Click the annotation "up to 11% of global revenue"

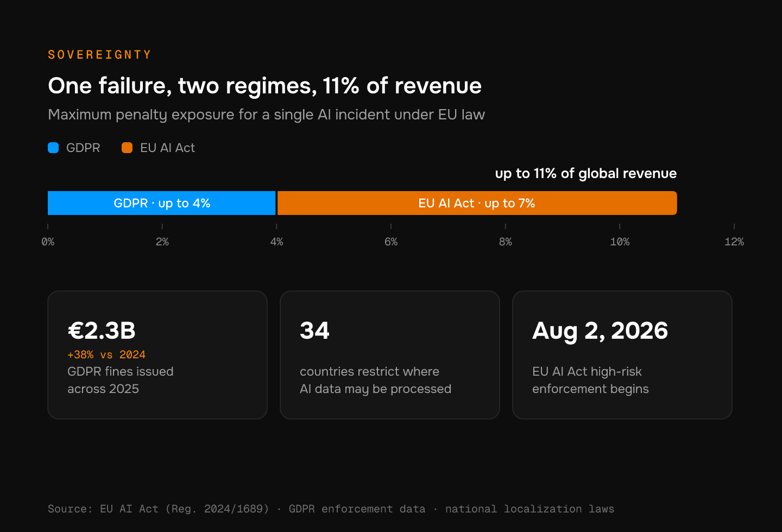(586, 173)
